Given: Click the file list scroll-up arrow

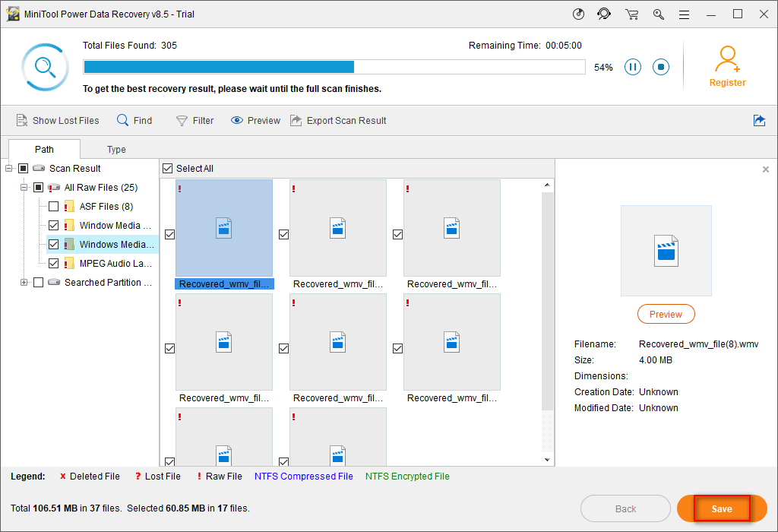Looking at the screenshot, I should click(x=547, y=185).
